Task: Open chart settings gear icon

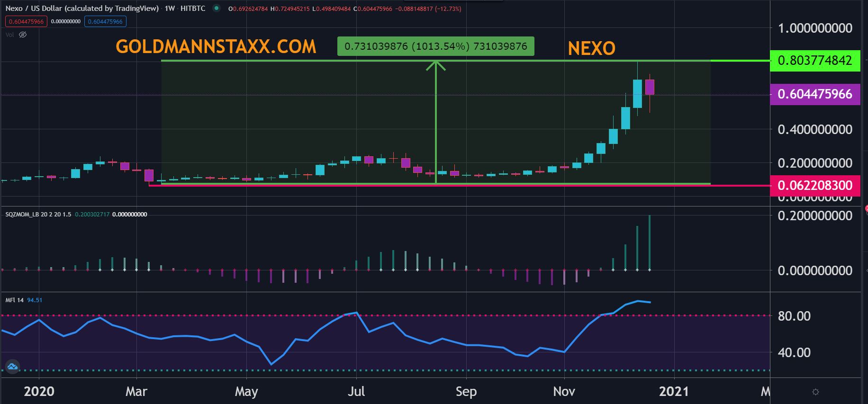Action: click(815, 392)
